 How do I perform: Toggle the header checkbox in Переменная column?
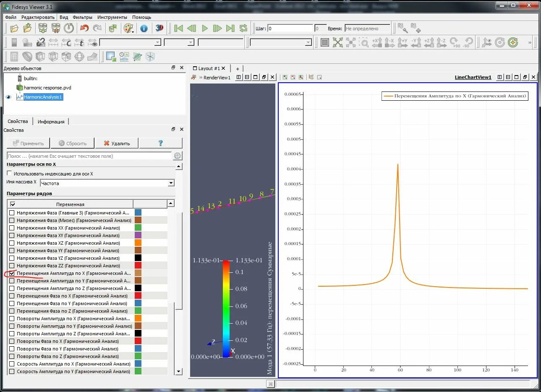13,204
